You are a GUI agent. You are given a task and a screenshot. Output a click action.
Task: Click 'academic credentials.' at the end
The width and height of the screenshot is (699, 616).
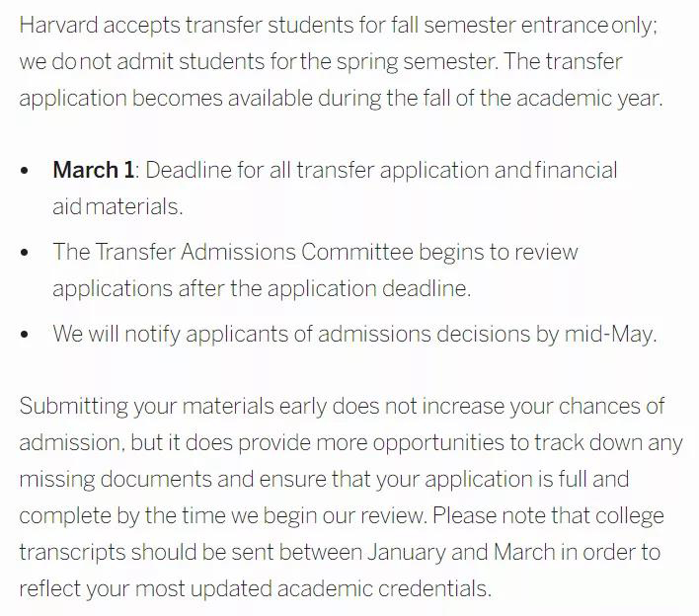point(384,588)
